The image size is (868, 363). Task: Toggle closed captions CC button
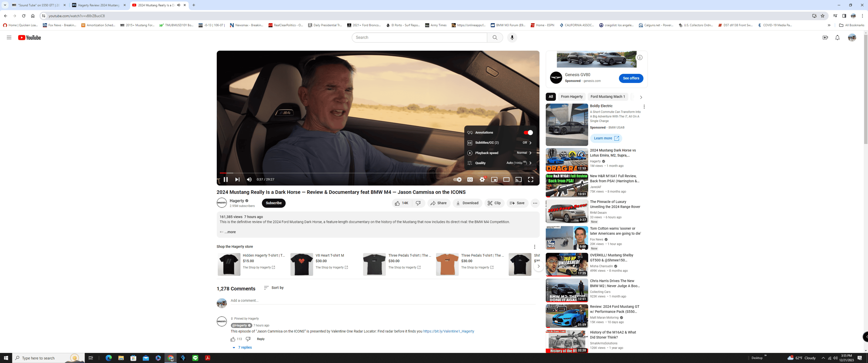pos(470,179)
